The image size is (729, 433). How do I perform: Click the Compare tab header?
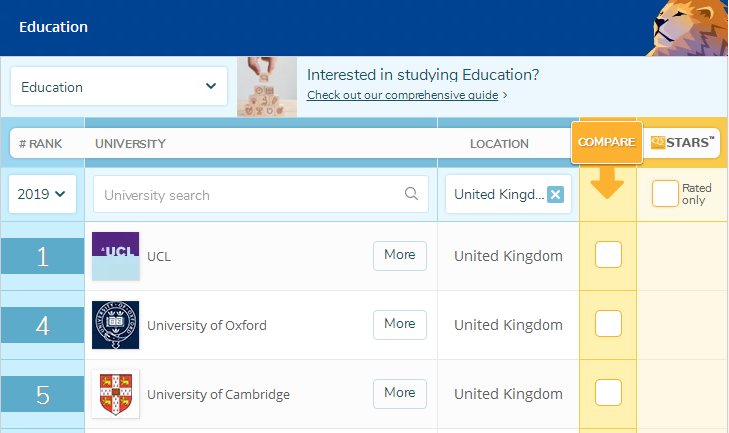click(x=607, y=143)
